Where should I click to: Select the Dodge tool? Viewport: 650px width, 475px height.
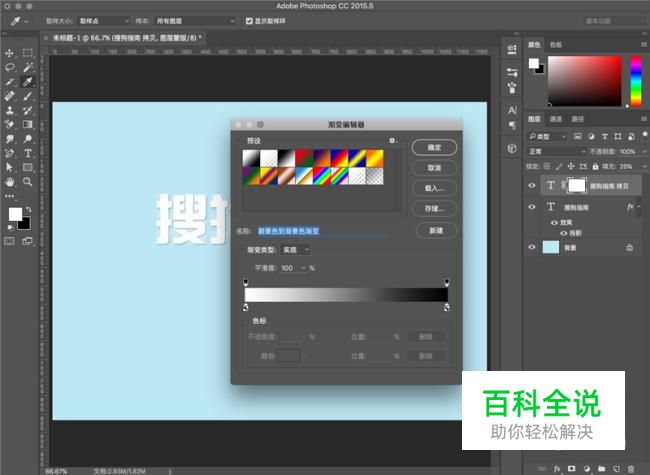click(28, 139)
